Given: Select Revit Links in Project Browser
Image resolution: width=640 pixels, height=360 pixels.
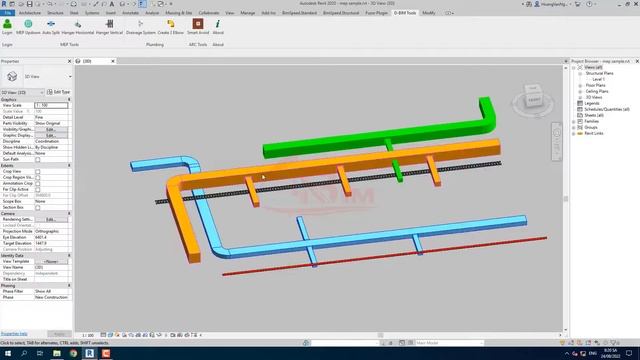Looking at the screenshot, I should click(x=593, y=133).
